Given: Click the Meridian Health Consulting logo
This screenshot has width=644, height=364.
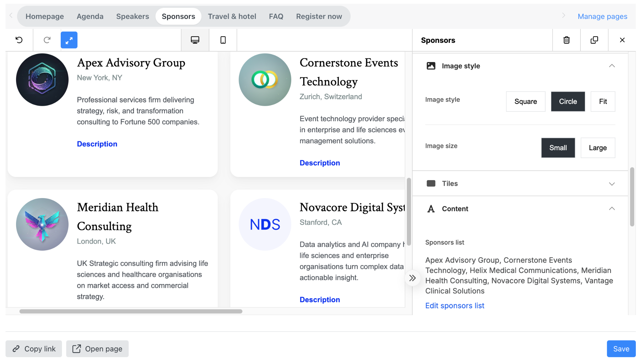Looking at the screenshot, I should click(x=42, y=224).
